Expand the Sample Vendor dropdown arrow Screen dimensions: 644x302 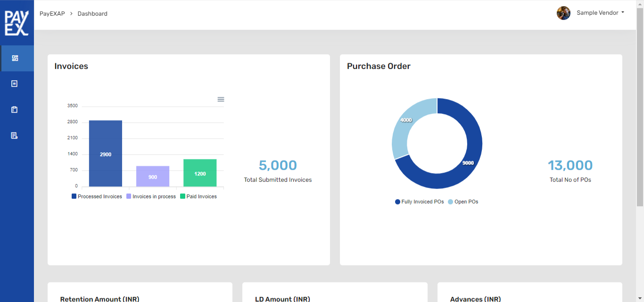[x=623, y=13]
